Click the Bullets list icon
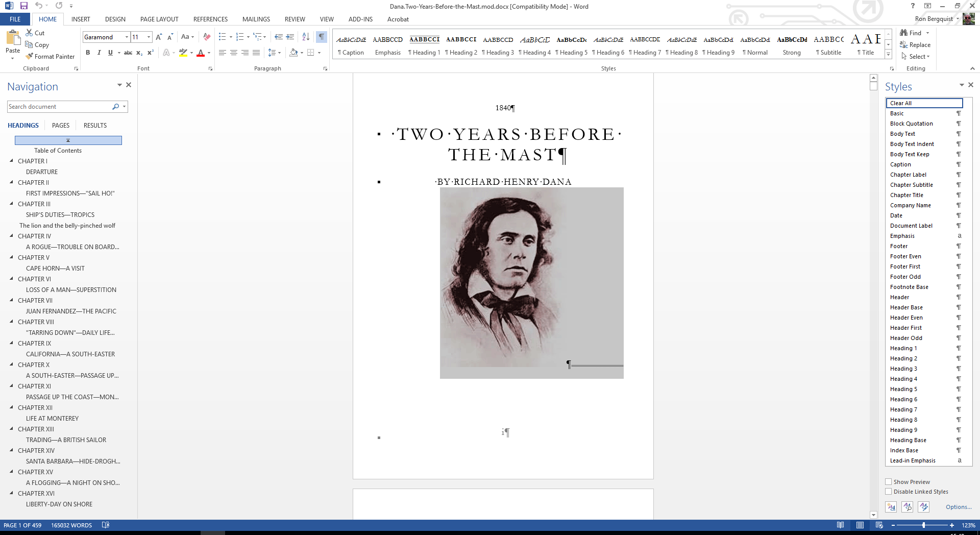The height and width of the screenshot is (535, 980). point(222,37)
